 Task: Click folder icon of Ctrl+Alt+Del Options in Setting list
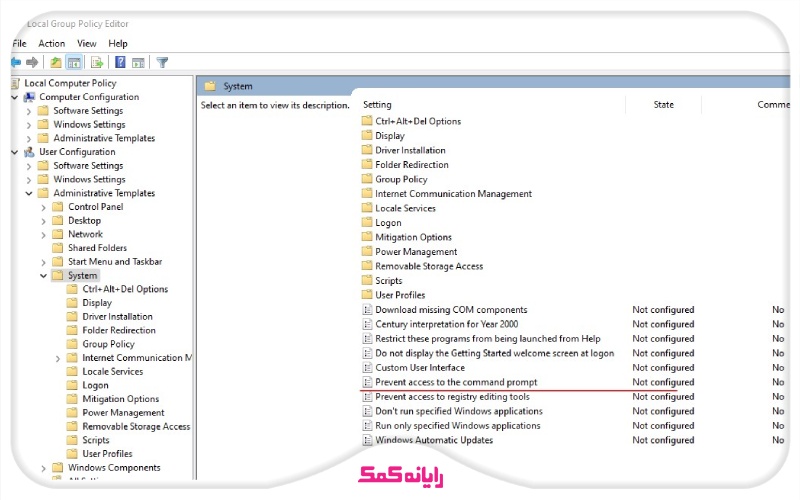tap(367, 121)
